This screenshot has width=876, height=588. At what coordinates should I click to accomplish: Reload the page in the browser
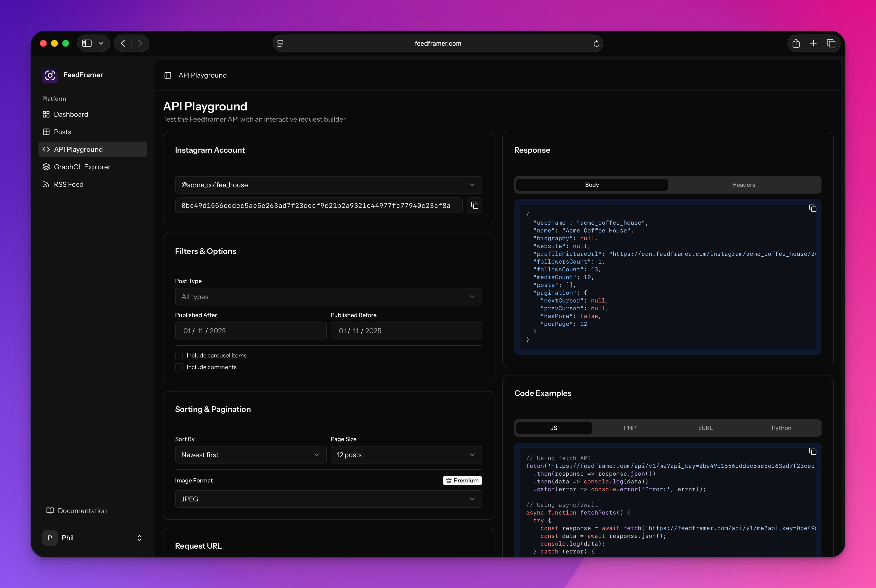[x=596, y=43]
